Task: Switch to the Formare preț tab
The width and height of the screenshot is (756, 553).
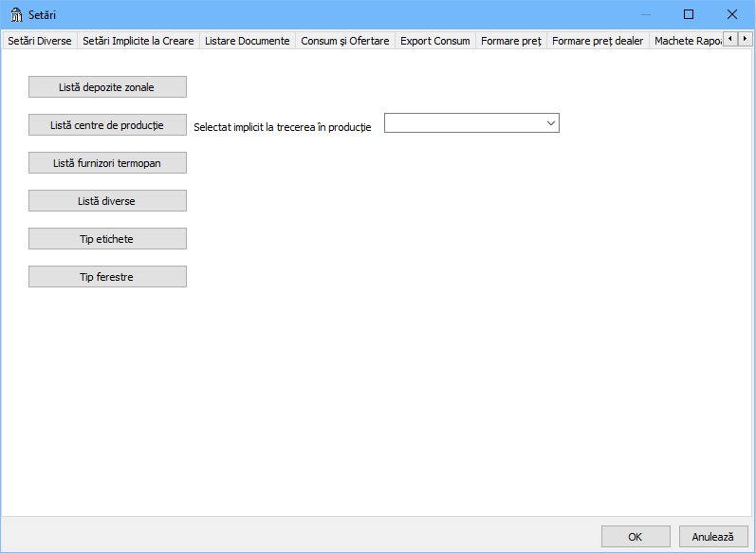Action: 511,41
